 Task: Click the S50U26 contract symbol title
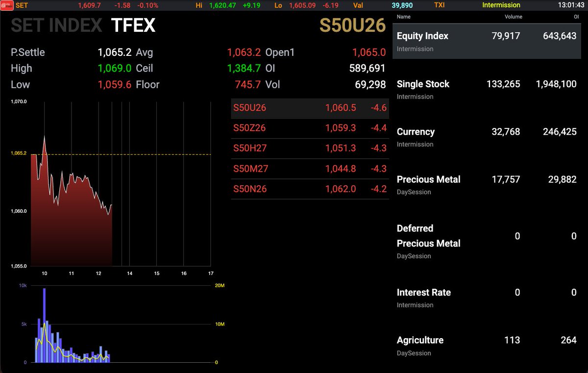(x=353, y=26)
